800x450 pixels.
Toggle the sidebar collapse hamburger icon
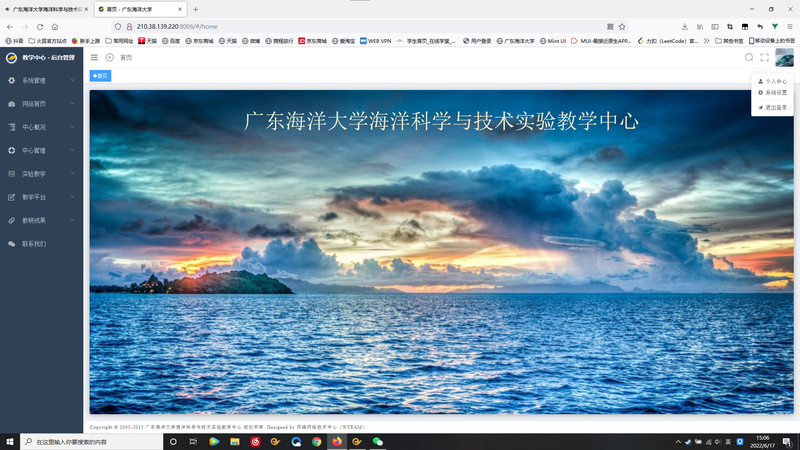click(x=94, y=58)
